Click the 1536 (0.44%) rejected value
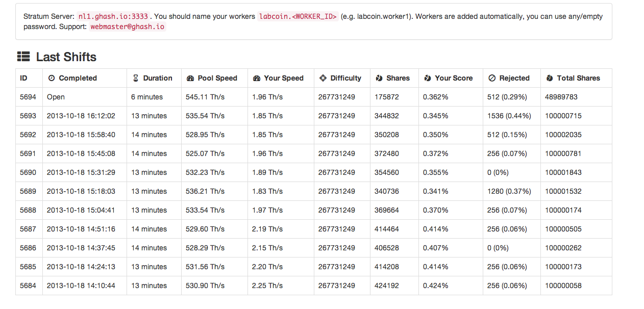The image size is (644, 309). pos(509,116)
